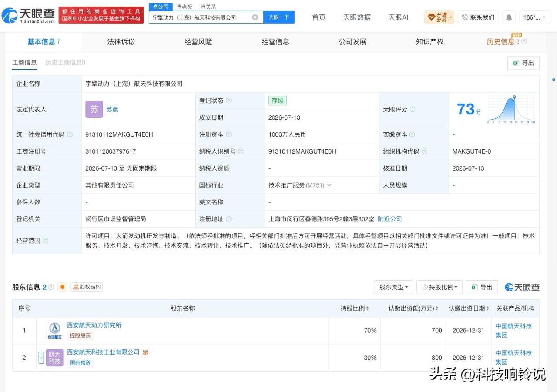Click the help icon beside 股东信息 count
Image resolution: width=557 pixels, height=392 pixels.
tap(51, 287)
